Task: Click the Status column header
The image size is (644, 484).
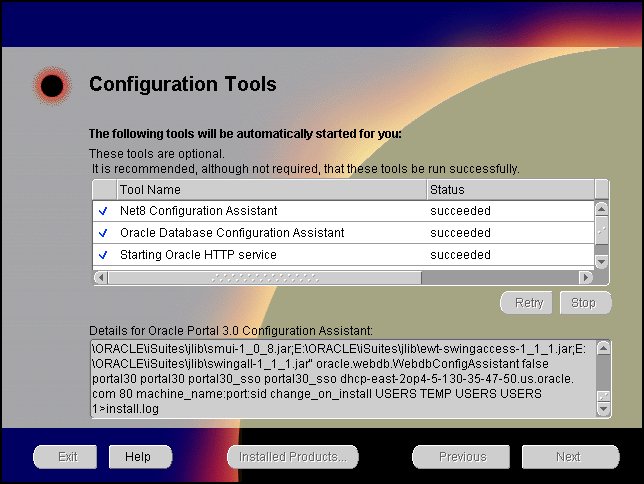Action: click(x=511, y=190)
